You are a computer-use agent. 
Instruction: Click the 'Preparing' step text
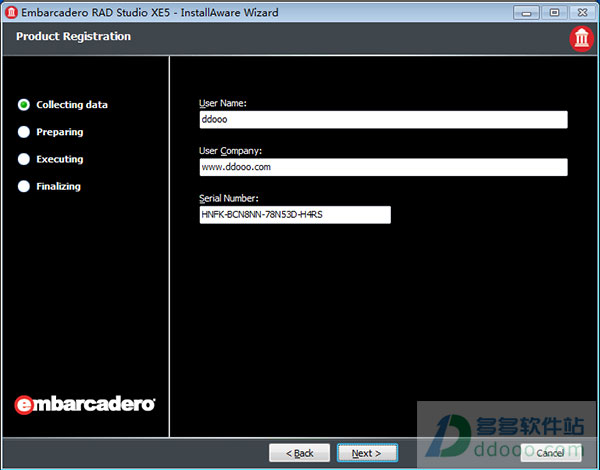point(60,132)
